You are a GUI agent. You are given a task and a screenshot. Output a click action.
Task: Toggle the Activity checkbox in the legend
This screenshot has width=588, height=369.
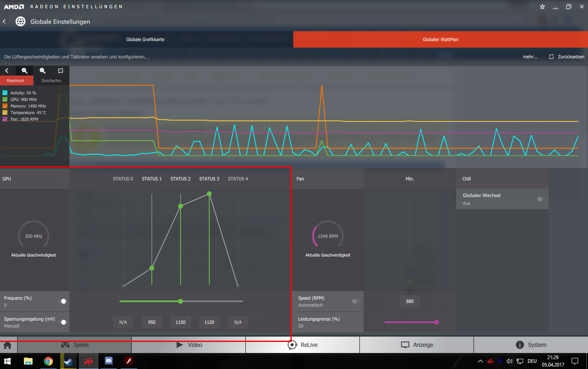click(x=5, y=93)
